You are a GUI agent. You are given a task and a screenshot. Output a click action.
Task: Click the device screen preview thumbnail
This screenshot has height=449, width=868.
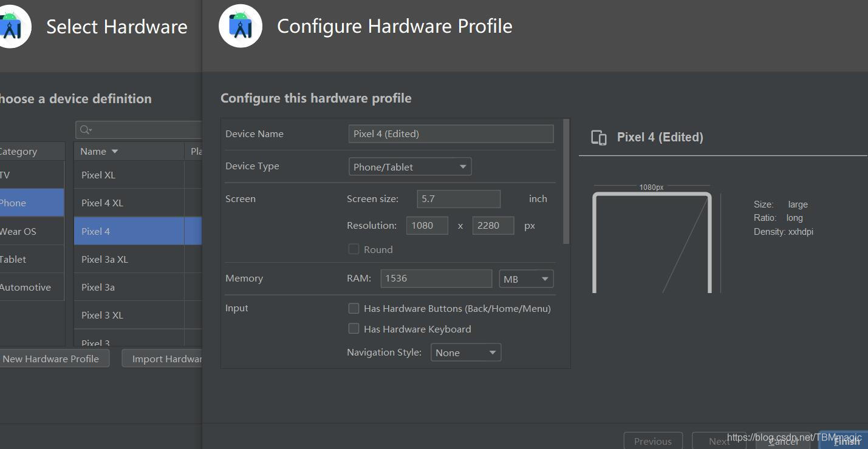tap(652, 242)
